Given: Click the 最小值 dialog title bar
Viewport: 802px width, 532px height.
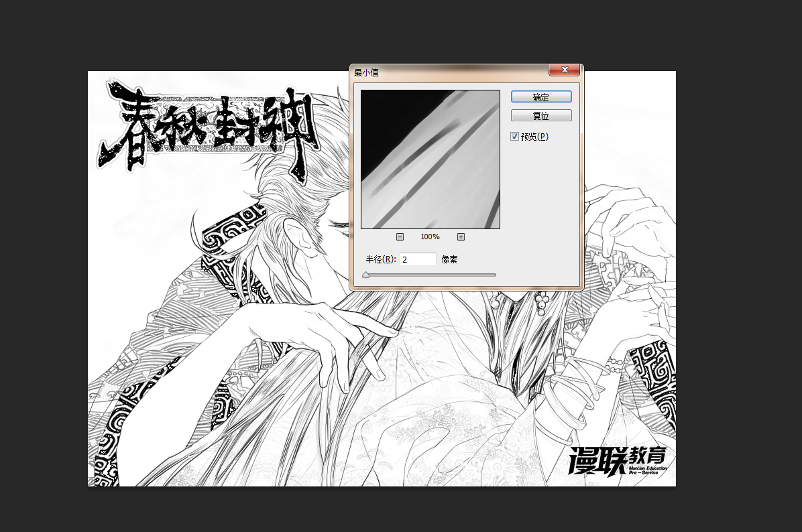Looking at the screenshot, I should point(450,72).
